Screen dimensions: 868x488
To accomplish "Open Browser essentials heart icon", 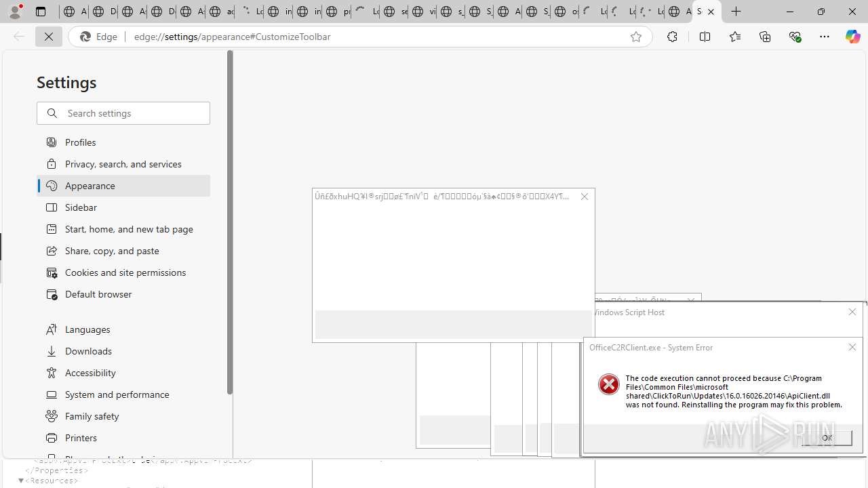I will (795, 37).
